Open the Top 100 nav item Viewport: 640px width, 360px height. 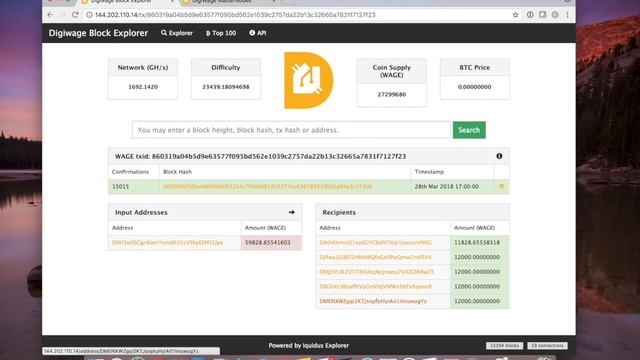[221, 33]
